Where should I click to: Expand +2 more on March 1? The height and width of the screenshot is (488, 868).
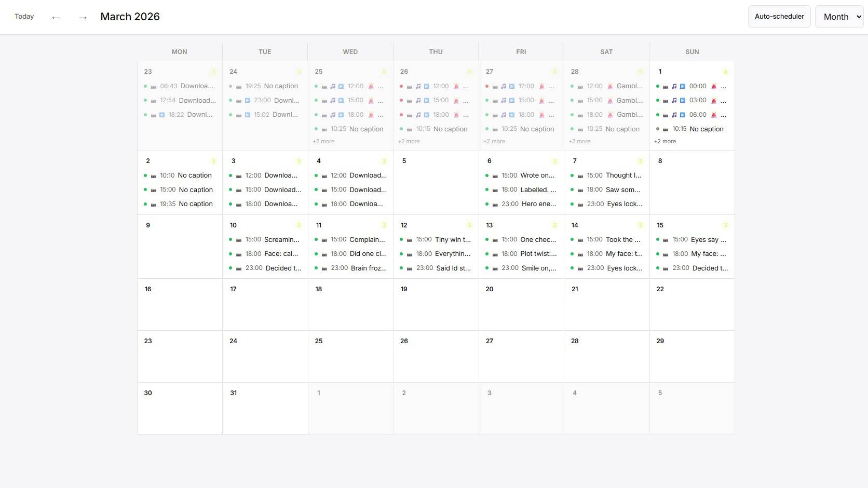665,141
